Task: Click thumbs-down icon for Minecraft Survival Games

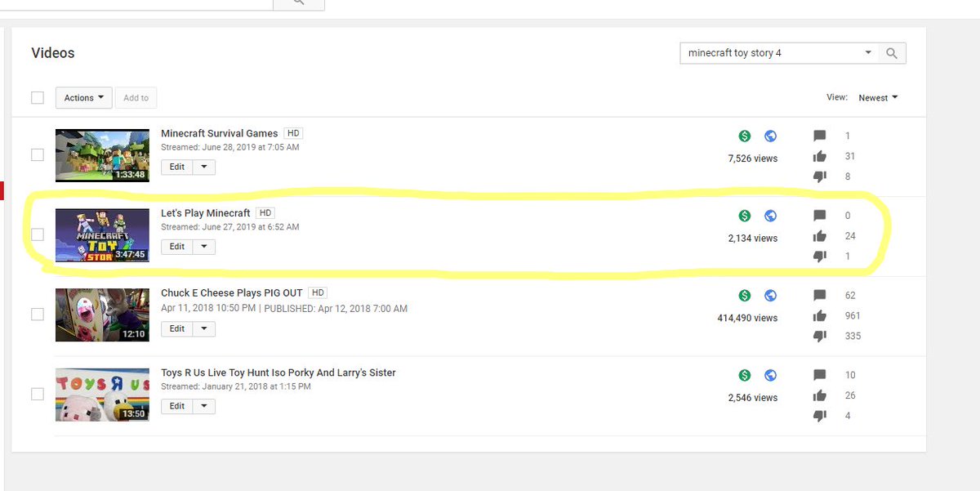Action: 820,176
